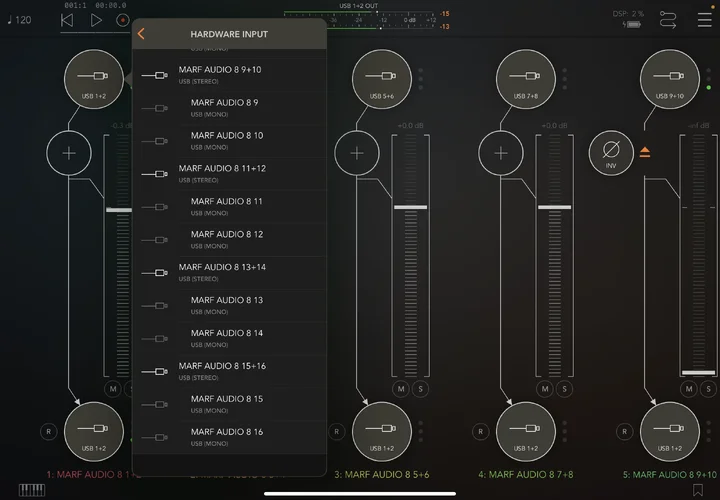Click the play button in transport bar
This screenshot has width=720, height=500.
point(96,19)
